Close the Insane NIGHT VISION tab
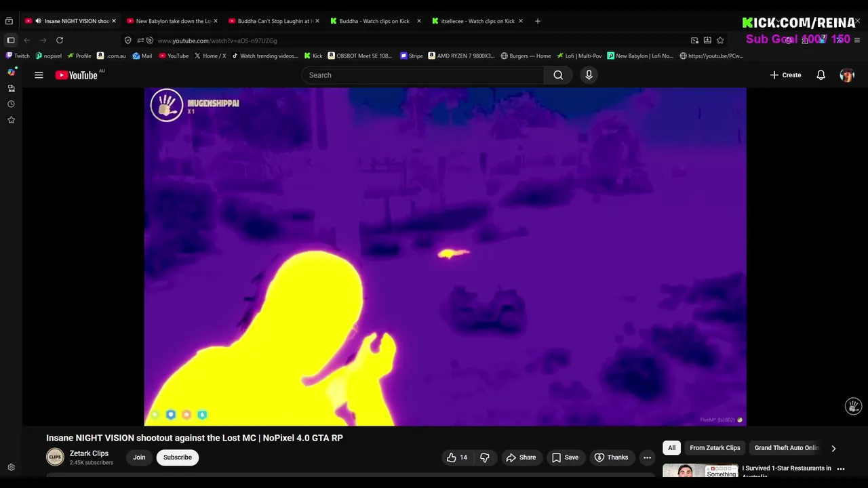Image resolution: width=868 pixels, height=488 pixels. point(114,21)
